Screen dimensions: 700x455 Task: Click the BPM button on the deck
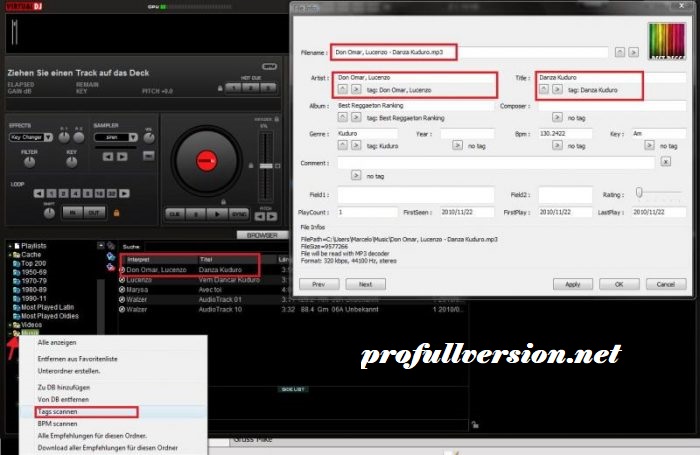click(269, 67)
